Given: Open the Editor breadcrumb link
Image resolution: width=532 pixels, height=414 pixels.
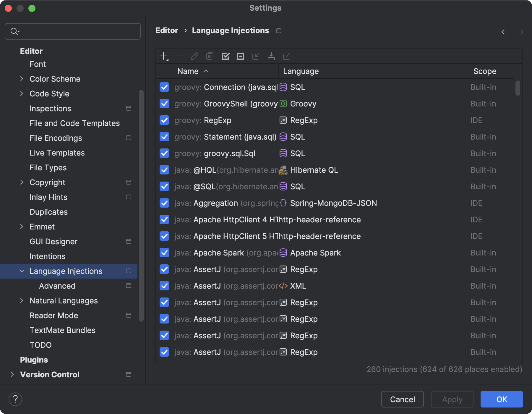Looking at the screenshot, I should click(x=167, y=30).
